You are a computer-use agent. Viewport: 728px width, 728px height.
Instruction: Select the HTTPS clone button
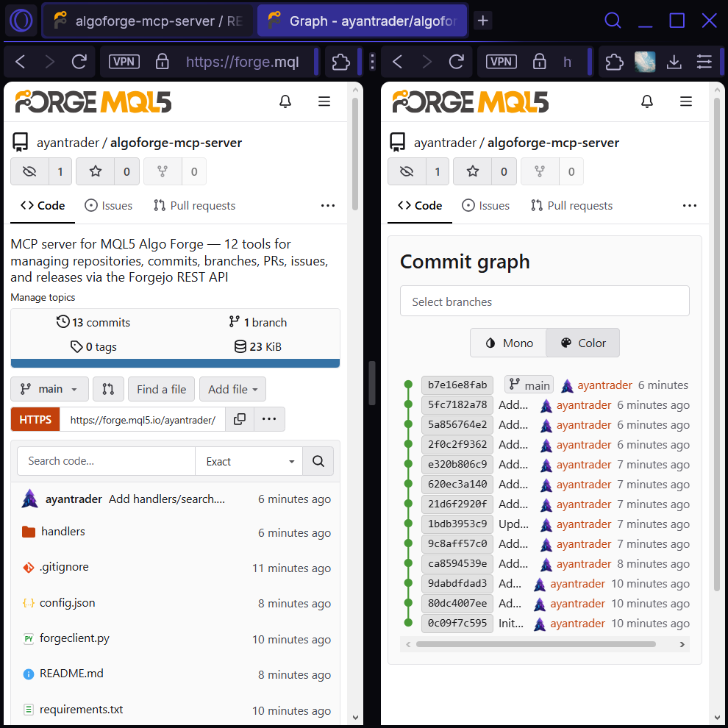[x=35, y=420]
